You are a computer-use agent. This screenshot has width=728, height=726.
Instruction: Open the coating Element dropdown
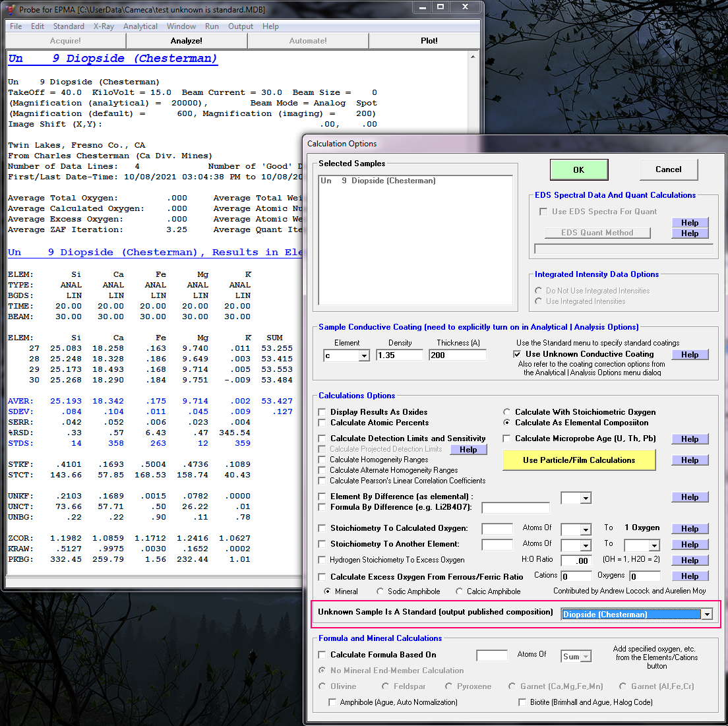tap(364, 355)
